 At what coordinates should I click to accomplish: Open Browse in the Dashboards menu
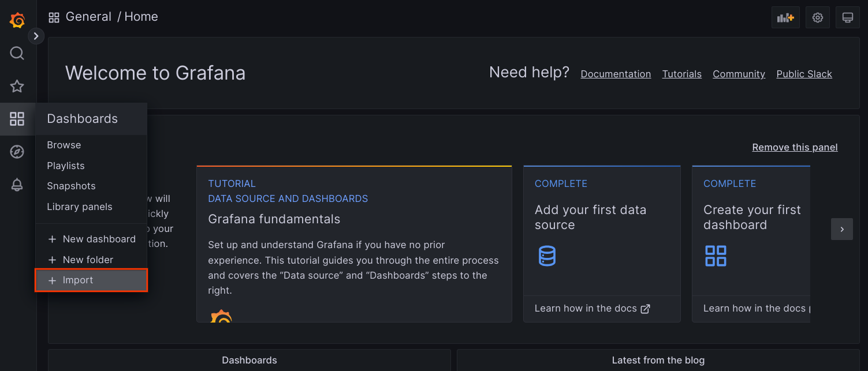[64, 145]
